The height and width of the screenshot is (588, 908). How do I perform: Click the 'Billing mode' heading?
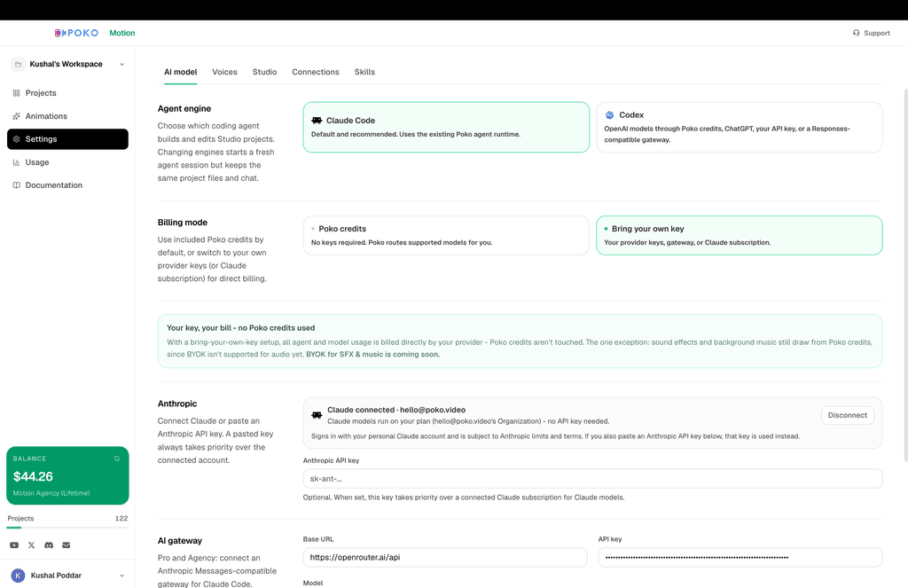point(183,223)
